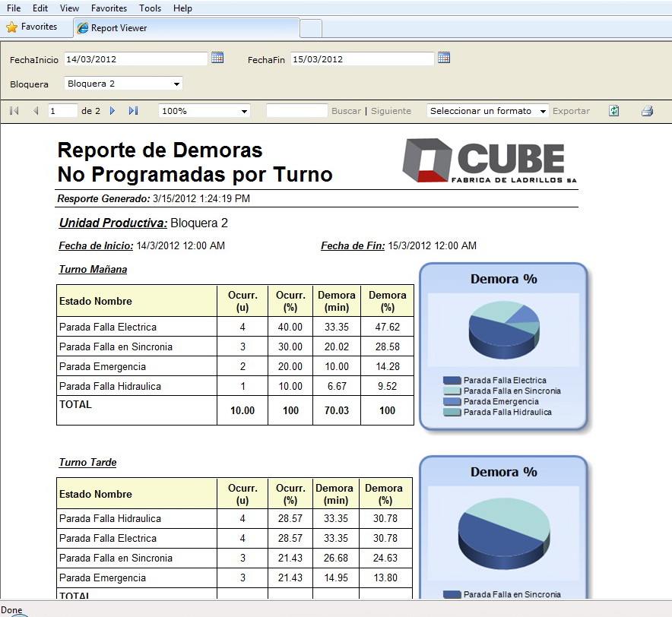Screen dimensions: 672x617
Task: Switch to the Report Viewer tab
Action: click(x=119, y=28)
